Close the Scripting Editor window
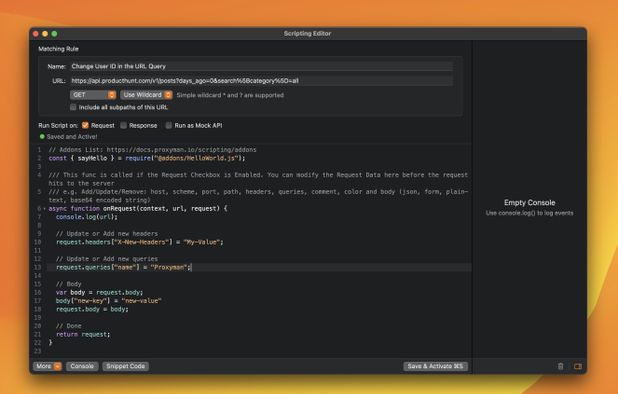The image size is (618, 394). (x=36, y=34)
